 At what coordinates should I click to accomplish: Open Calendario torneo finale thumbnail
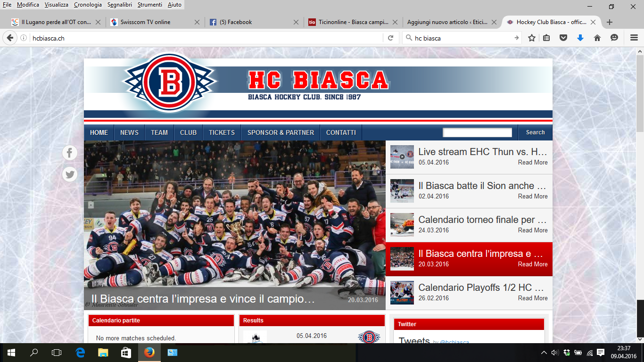tap(402, 225)
